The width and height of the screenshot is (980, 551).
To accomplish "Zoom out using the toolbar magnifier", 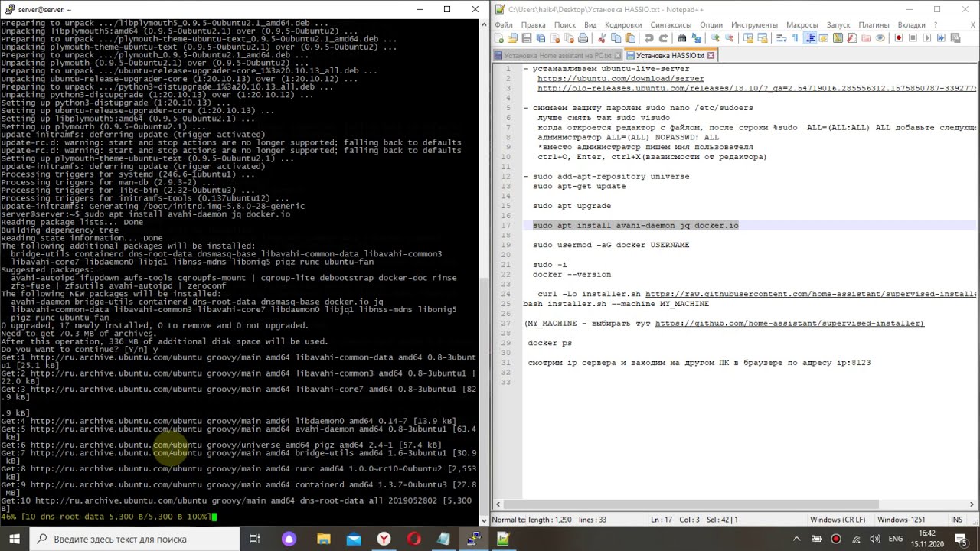I will pyautogui.click(x=729, y=38).
